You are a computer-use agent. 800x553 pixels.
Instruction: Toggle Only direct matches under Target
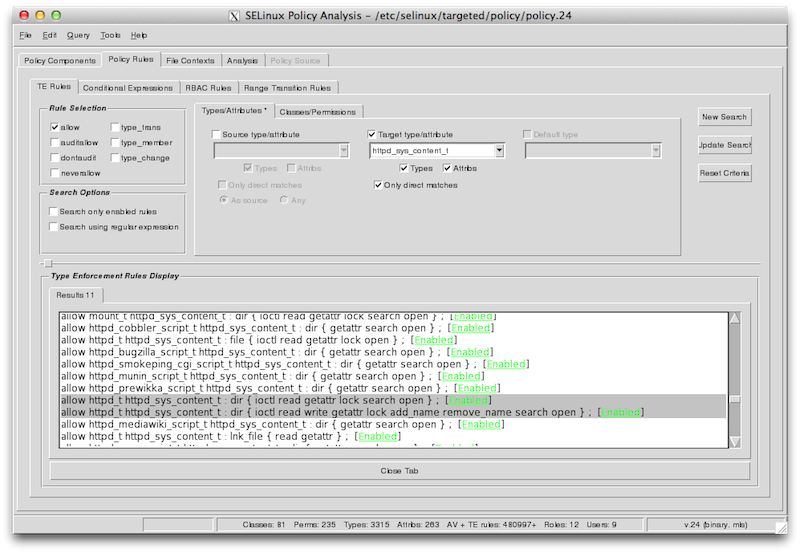[x=378, y=185]
